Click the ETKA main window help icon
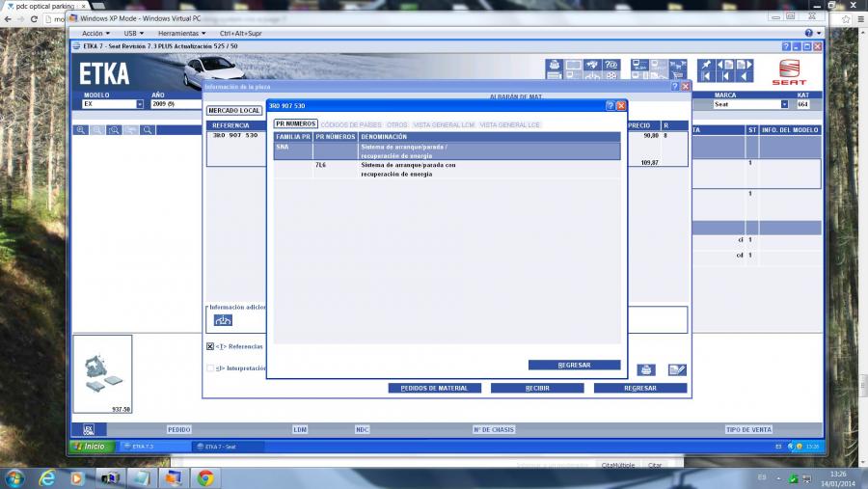The width and height of the screenshot is (868, 489). click(x=785, y=46)
